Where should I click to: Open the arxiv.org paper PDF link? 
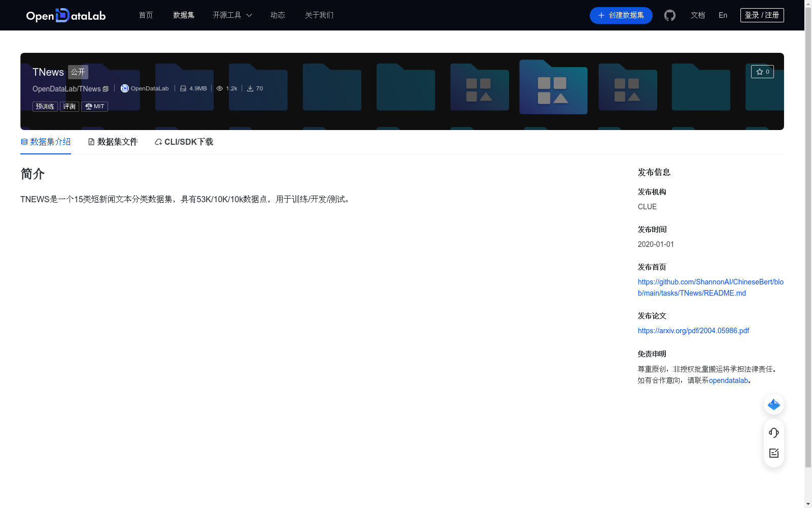[693, 330]
